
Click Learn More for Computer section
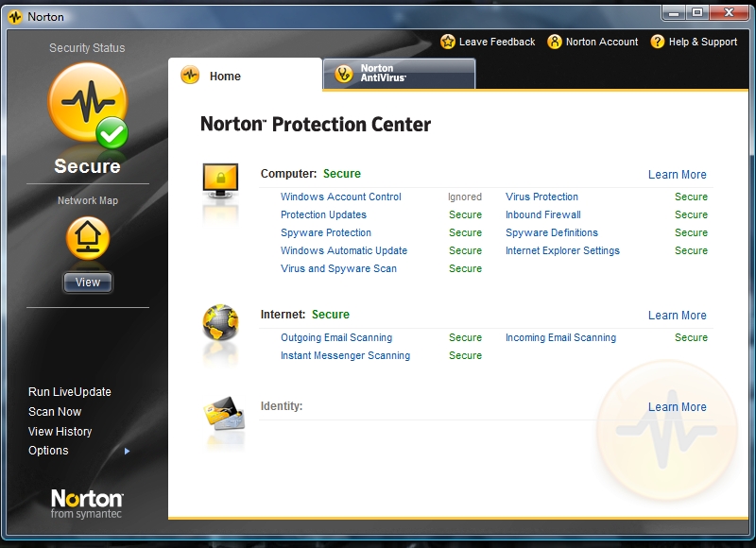point(677,175)
